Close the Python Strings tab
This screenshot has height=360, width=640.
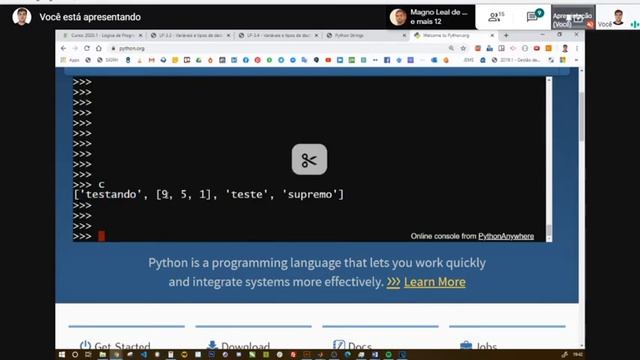point(404,36)
